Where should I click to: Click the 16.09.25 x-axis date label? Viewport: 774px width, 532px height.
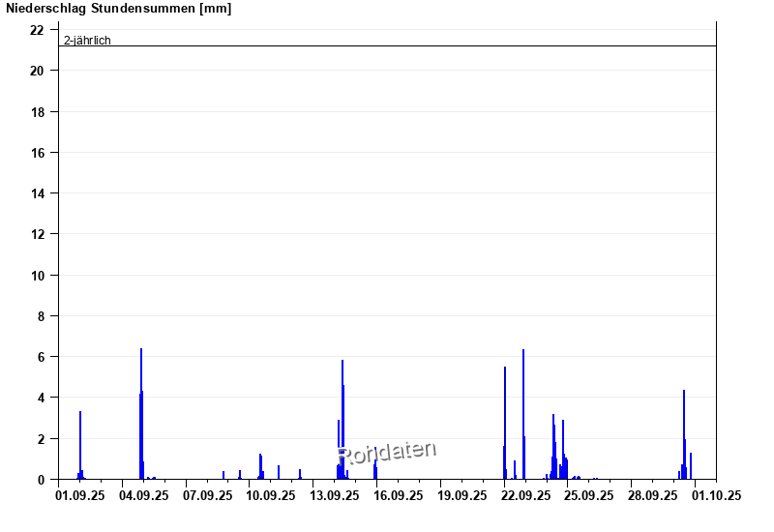[x=399, y=495]
